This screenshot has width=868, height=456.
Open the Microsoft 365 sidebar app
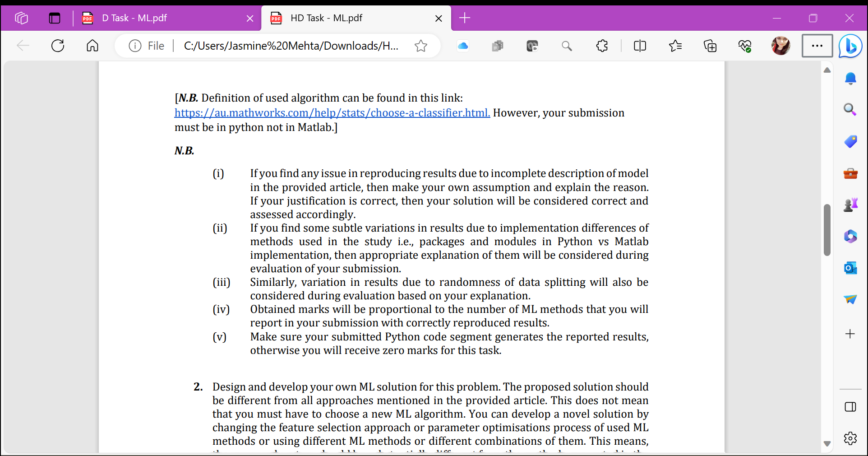click(x=850, y=236)
